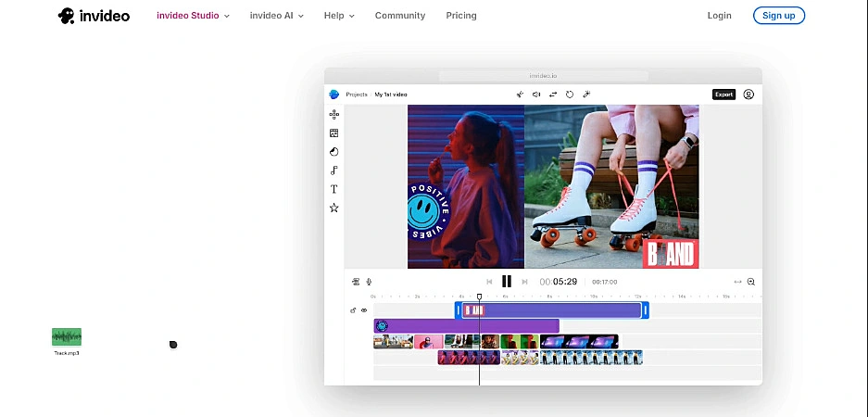Click the Positive Vibes smiley sticker in preview
Viewport: 868px width, 417px height.
pos(429,212)
